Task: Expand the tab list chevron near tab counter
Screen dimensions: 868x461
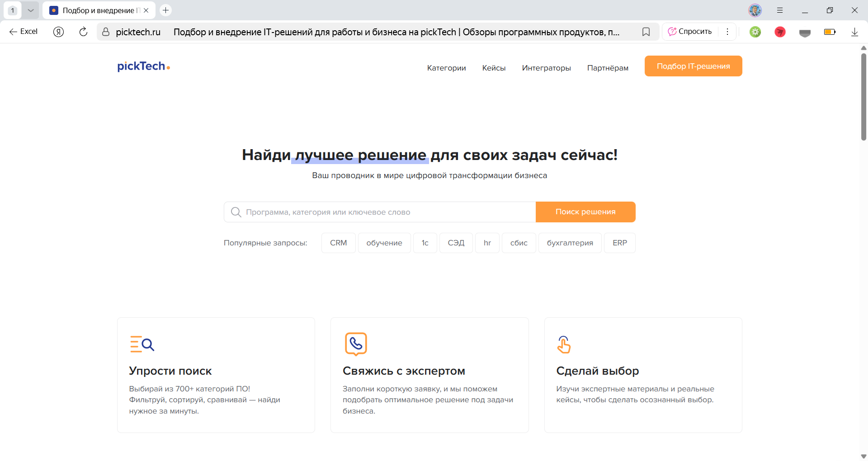Action: coord(31,10)
